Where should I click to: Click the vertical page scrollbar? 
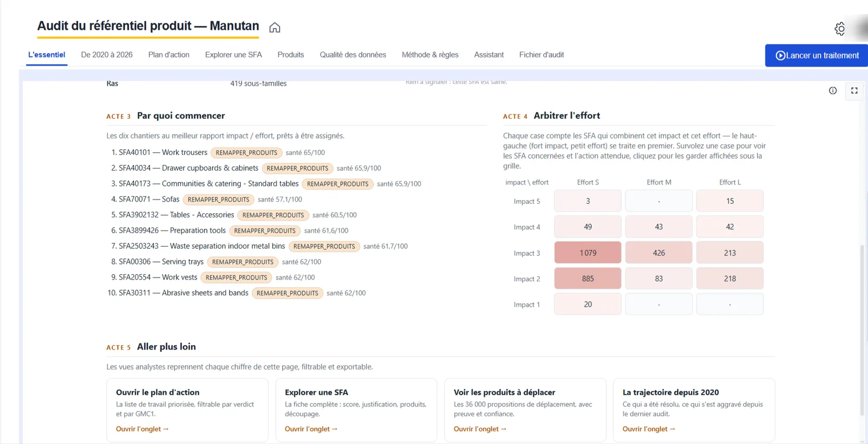[862, 331]
